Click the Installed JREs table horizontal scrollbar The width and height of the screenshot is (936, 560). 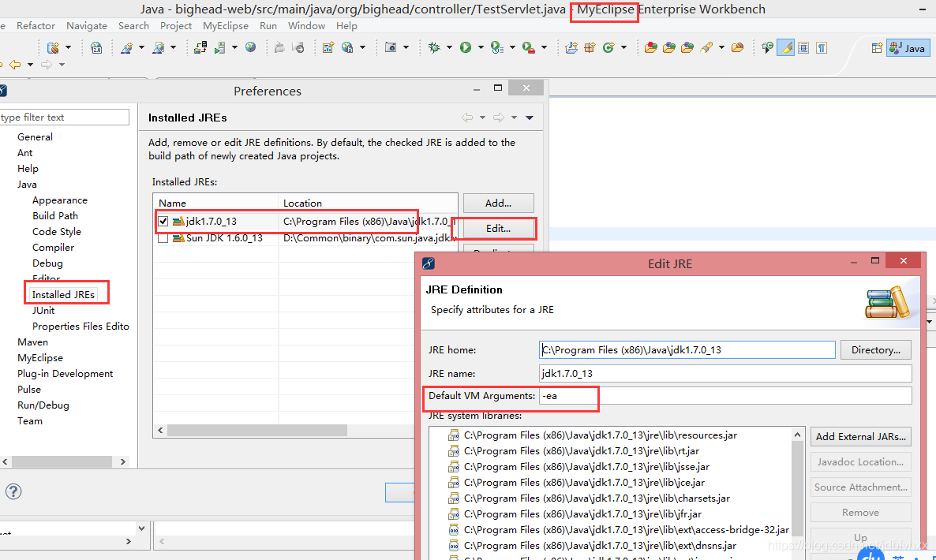[256, 430]
